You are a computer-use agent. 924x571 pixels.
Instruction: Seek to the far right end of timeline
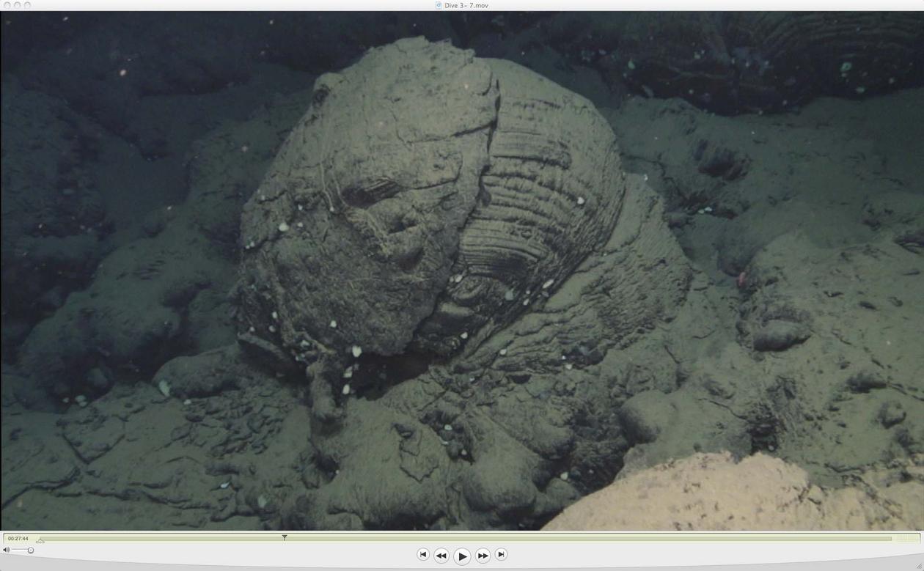(x=889, y=539)
